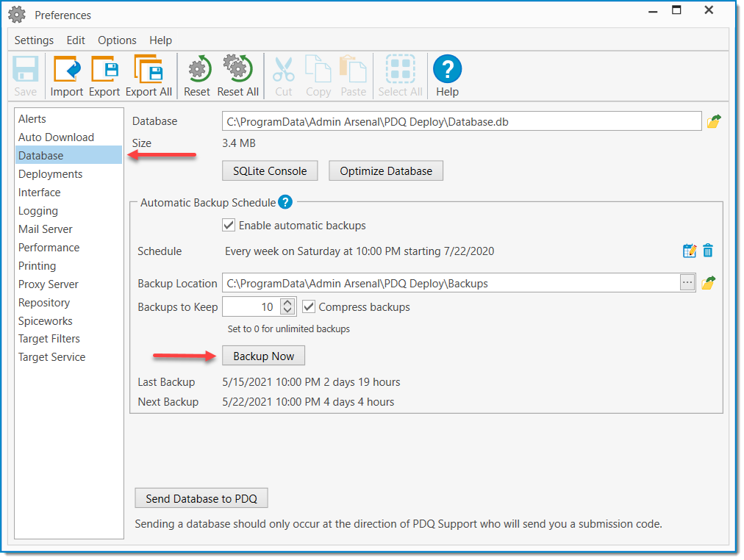Image resolution: width=744 pixels, height=560 pixels.
Task: Decrease Backups to Keep with down arrow
Action: click(x=287, y=311)
